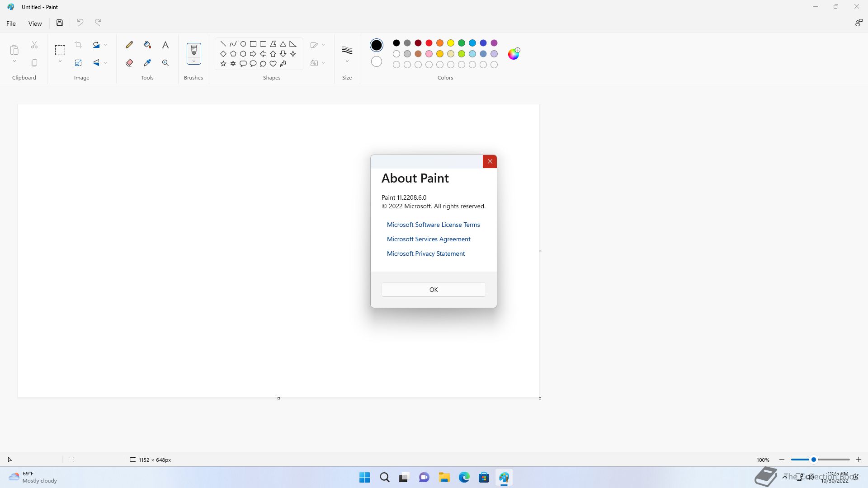Click the zoom slider handle

(x=813, y=460)
